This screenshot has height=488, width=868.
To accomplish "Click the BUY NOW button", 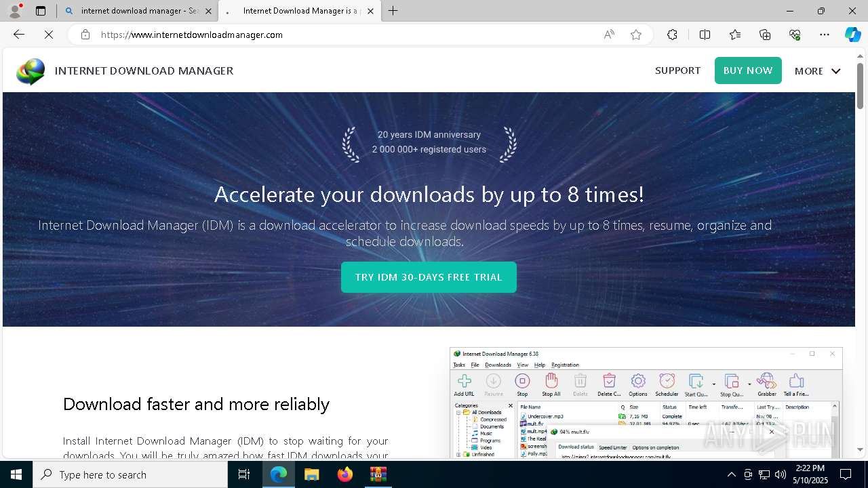I will click(748, 70).
